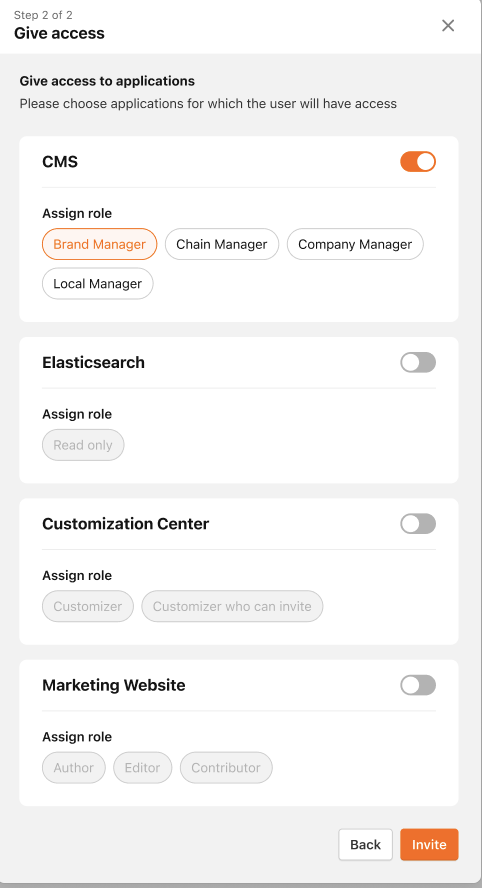The image size is (482, 888).
Task: Select Customizer who can invite role
Action: point(232,607)
